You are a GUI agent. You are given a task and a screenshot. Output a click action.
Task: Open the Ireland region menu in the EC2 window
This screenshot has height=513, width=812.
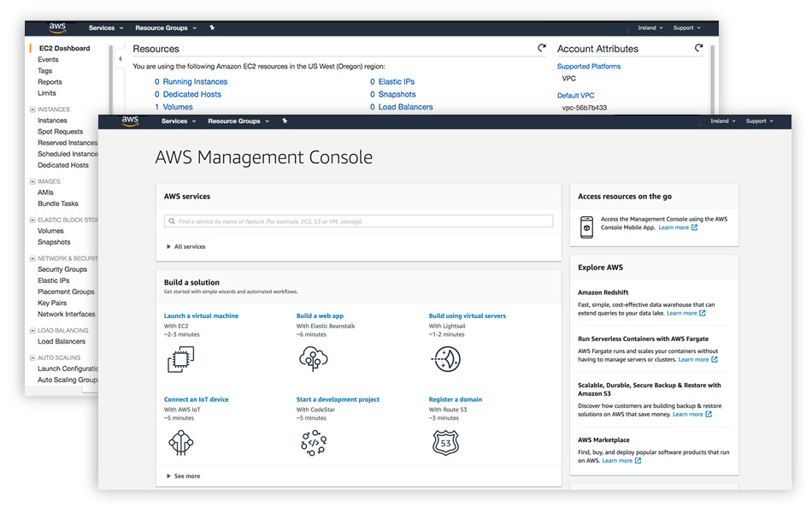pos(650,28)
